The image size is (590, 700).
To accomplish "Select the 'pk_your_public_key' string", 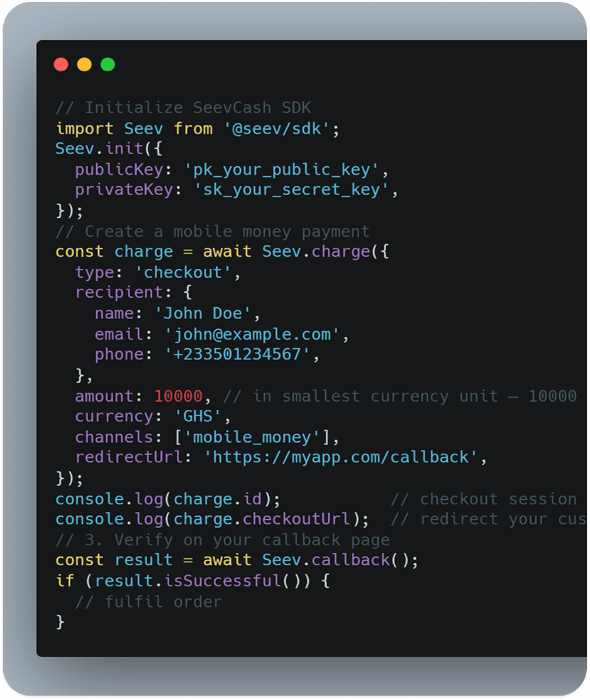I will click(x=281, y=169).
